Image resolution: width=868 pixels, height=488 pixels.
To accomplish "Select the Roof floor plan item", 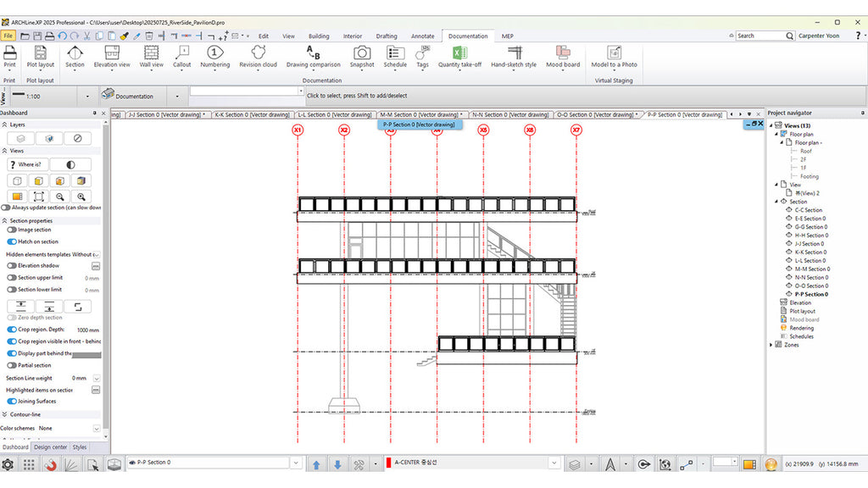I will coord(805,151).
